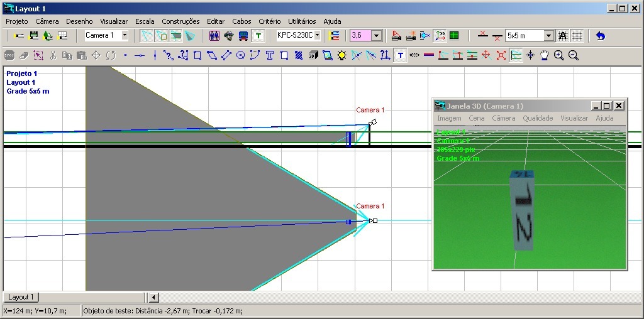Open the Critério menu

[269, 21]
